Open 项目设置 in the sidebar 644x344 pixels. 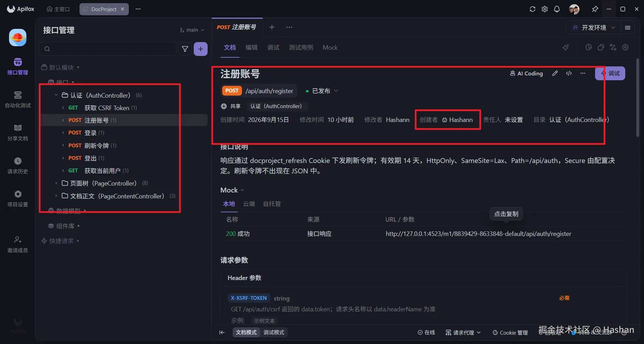tap(18, 199)
